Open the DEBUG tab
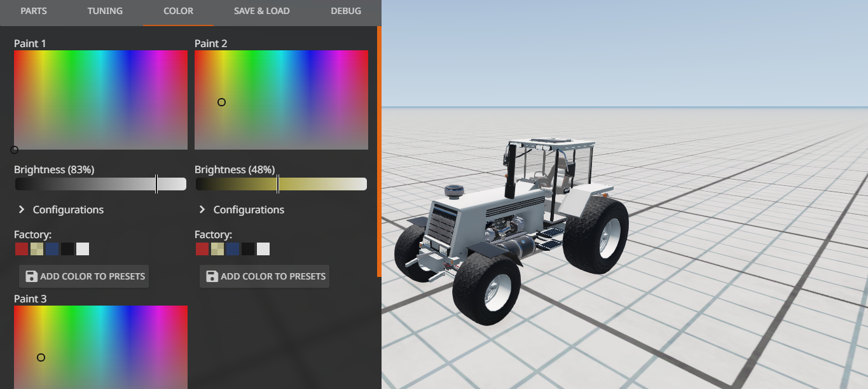This screenshot has width=868, height=389. 346,11
